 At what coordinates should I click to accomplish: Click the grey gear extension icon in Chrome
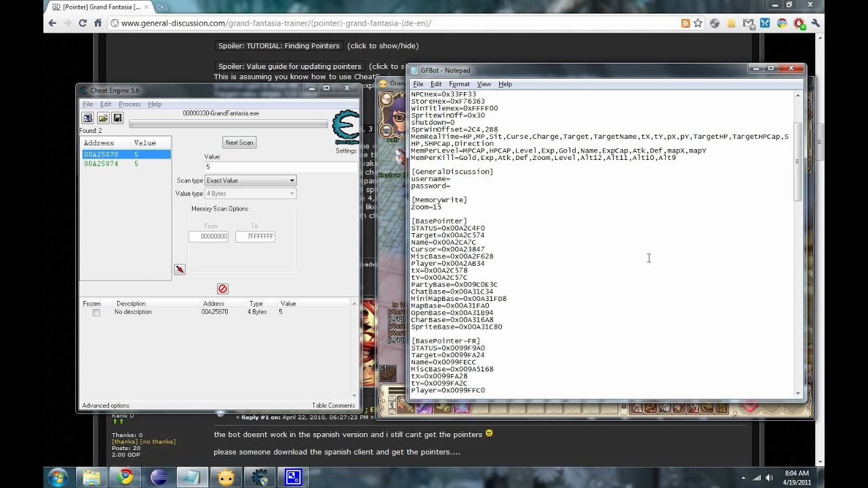[715, 23]
